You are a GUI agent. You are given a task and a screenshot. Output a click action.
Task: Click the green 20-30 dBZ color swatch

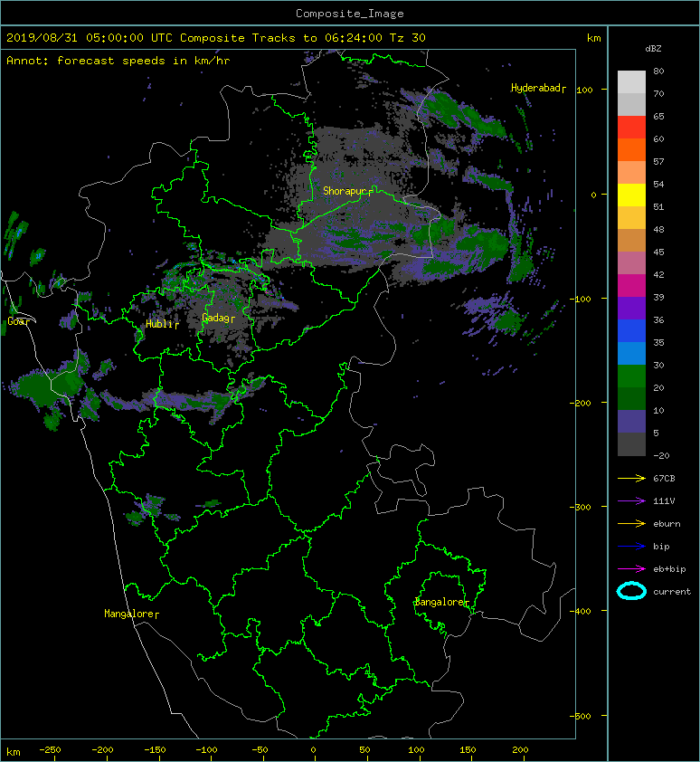coord(631,376)
